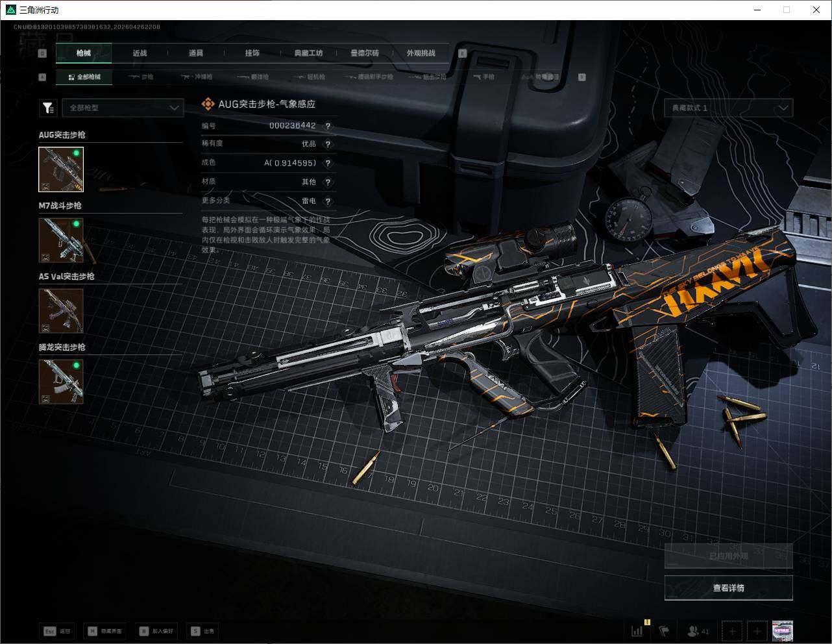Expand the 全部枪型 weapon type dropdown
Viewport: 832px width, 644px height.
123,108
